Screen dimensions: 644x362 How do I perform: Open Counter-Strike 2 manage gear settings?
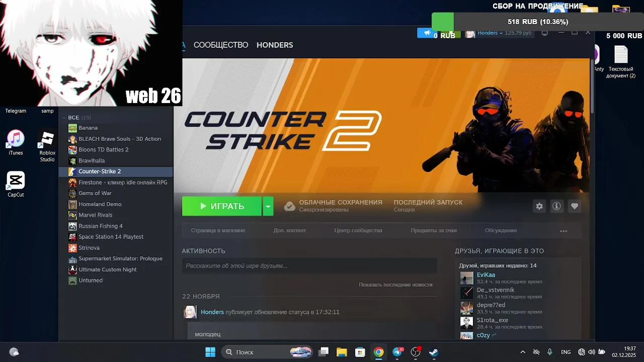539,206
